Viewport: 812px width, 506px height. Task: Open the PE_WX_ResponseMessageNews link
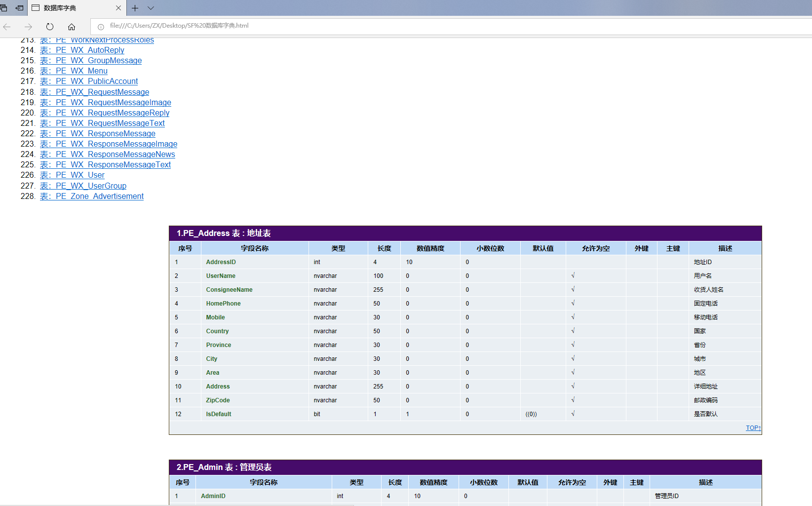click(107, 154)
